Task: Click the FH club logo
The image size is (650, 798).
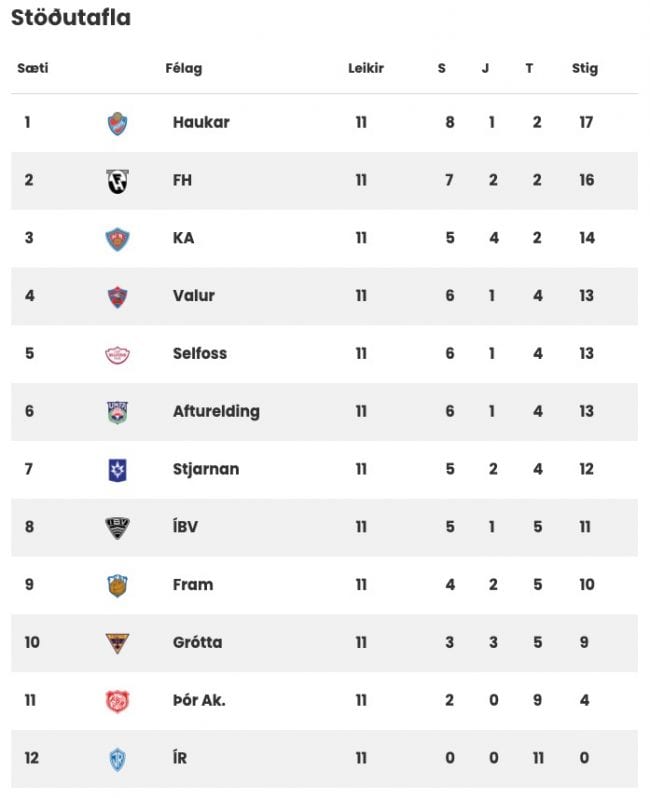Action: pyautogui.click(x=117, y=181)
